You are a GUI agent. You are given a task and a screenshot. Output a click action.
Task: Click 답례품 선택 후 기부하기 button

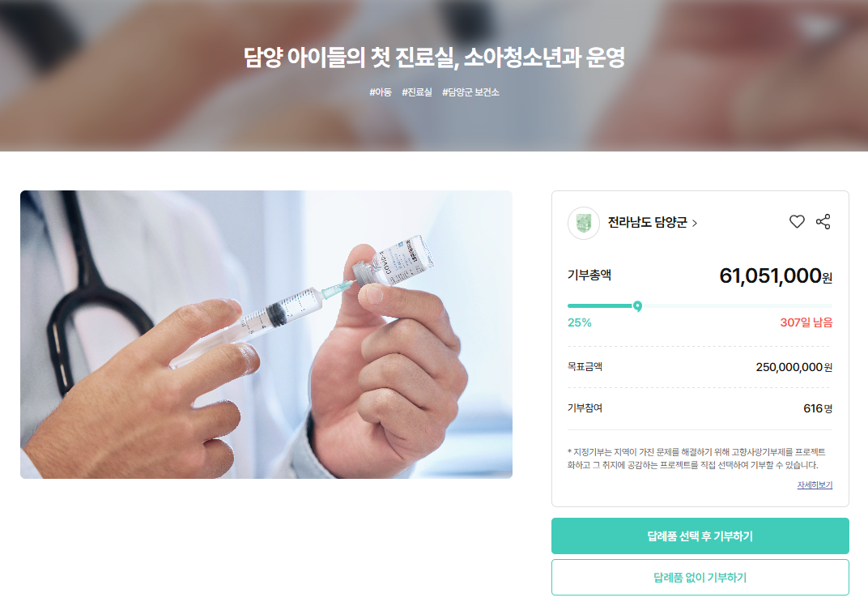700,536
